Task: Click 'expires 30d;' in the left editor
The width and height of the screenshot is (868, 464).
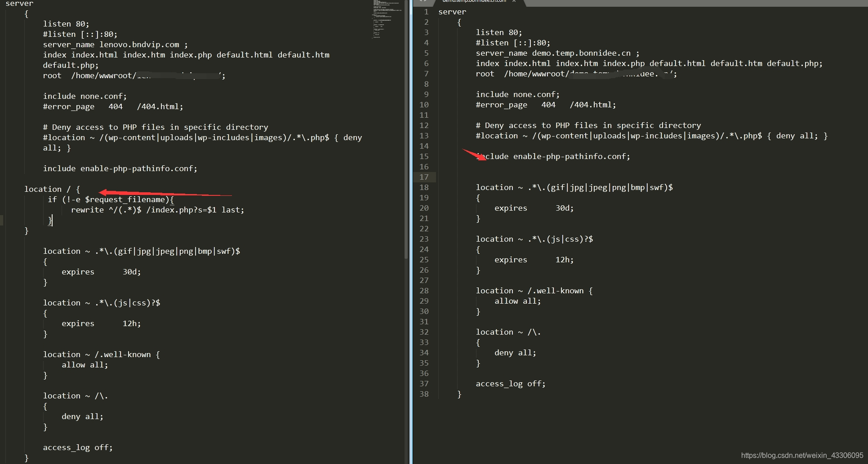Action: click(x=101, y=272)
